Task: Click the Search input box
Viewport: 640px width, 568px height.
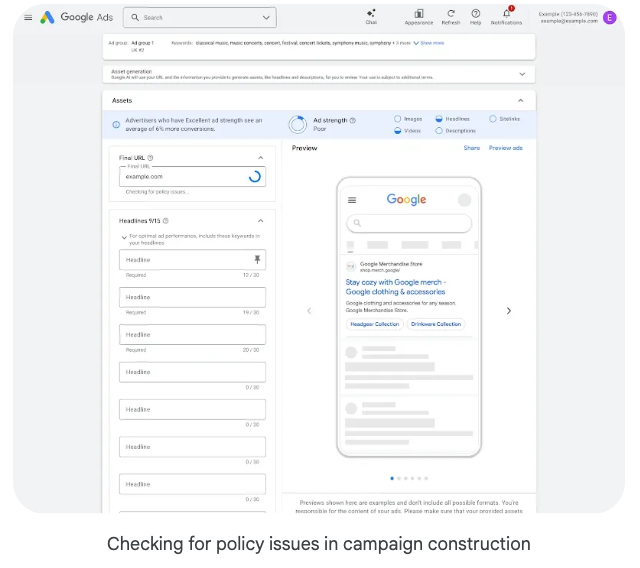Action: (x=200, y=17)
